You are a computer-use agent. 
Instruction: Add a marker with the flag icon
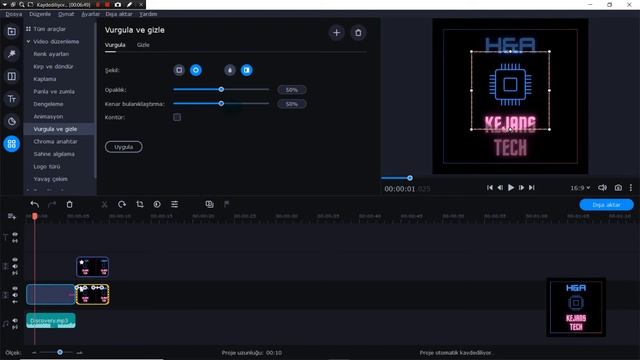click(227, 204)
